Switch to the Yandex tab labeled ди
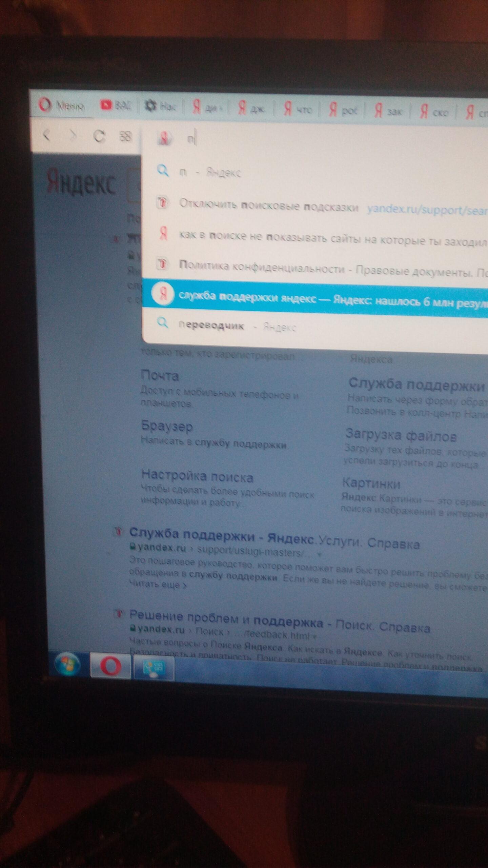Image resolution: width=488 pixels, height=868 pixels. pyautogui.click(x=207, y=108)
